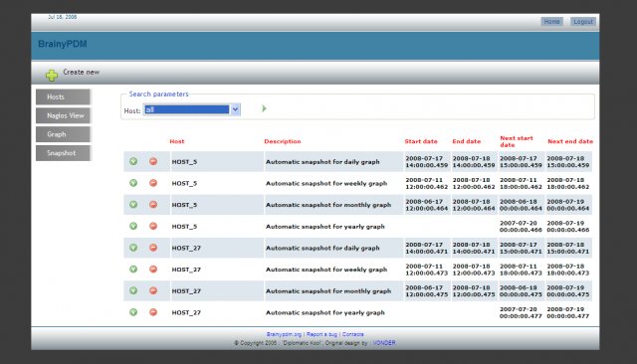This screenshot has height=364, width=637.
Task: Open the Snapshot sidebar section
Action: 63,153
